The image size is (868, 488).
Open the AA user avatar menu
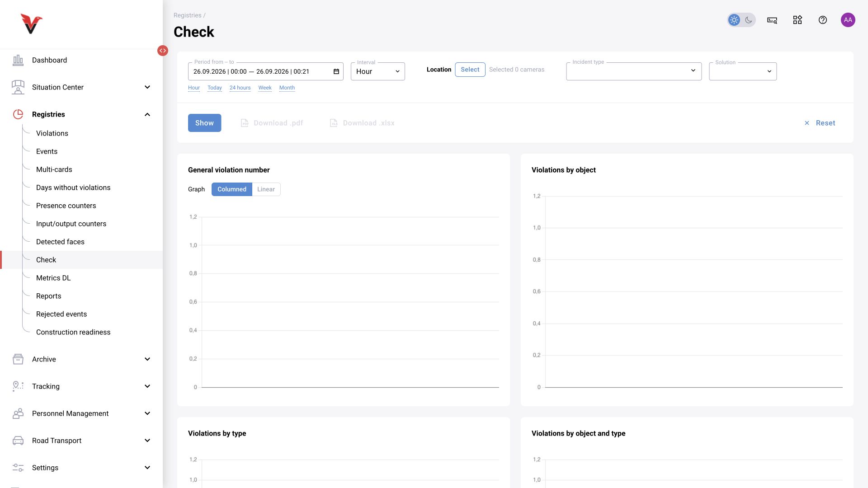coord(848,20)
